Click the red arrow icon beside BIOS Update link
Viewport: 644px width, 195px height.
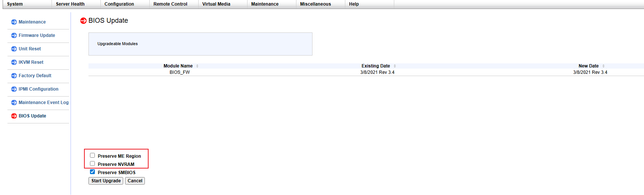tap(14, 116)
